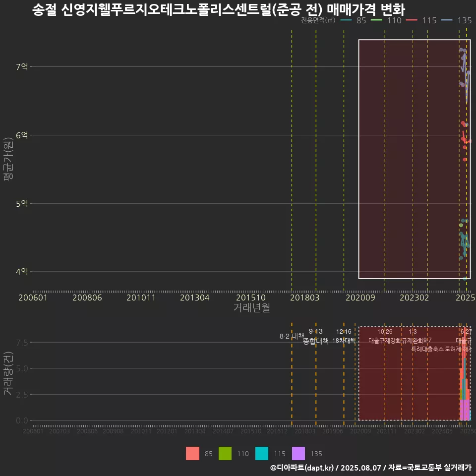The width and height of the screenshot is (476, 476).
Task: Click the green 110 swatch in bottom legend
Action: click(x=225, y=454)
